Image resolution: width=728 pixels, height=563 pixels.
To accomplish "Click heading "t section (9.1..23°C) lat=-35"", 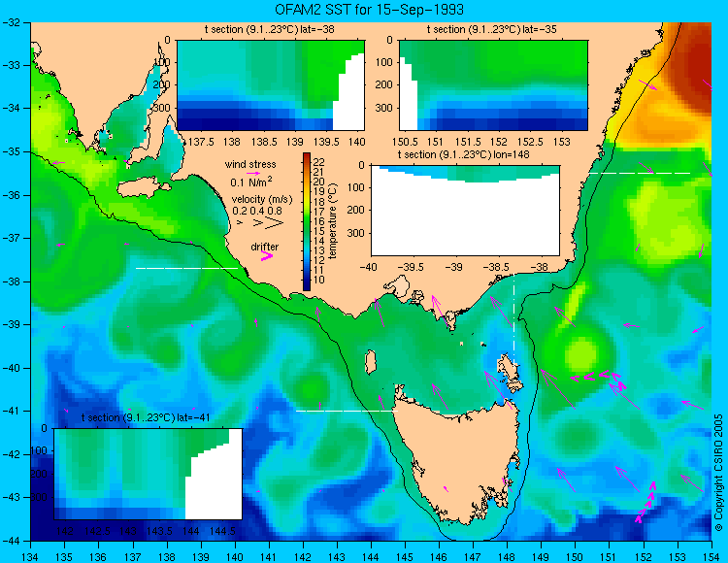I will (x=492, y=30).
